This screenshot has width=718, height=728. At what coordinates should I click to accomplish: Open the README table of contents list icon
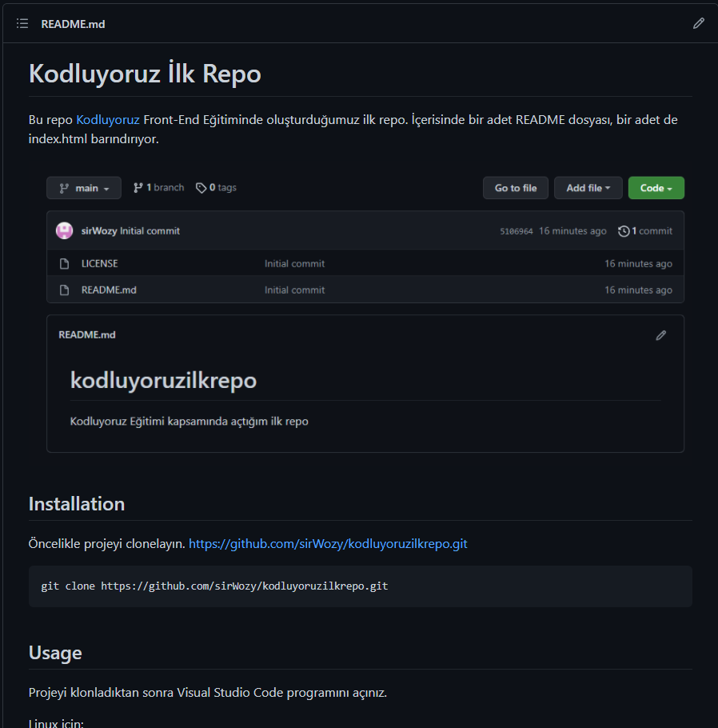[x=22, y=24]
